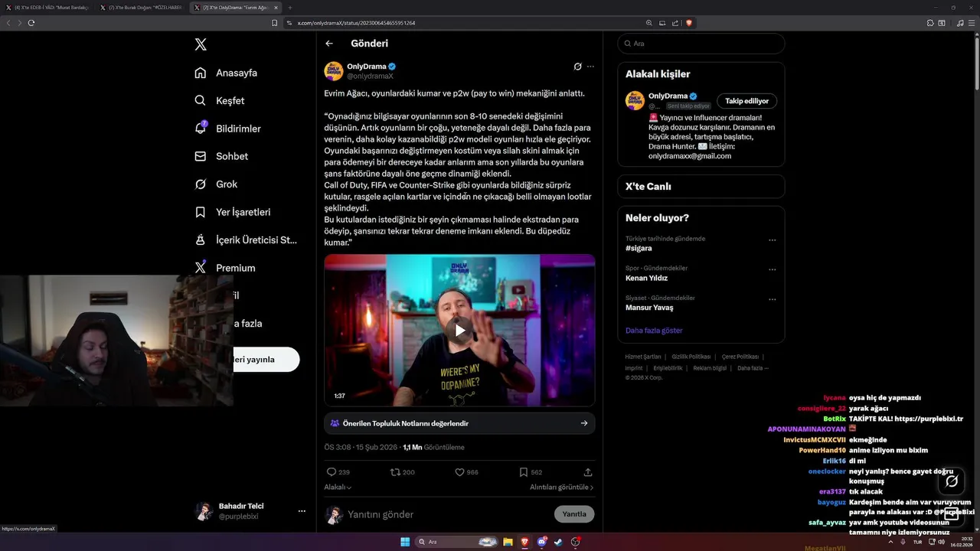The height and width of the screenshot is (551, 980).
Task: Expand the Alakalı sort dropdown
Action: coord(338,487)
